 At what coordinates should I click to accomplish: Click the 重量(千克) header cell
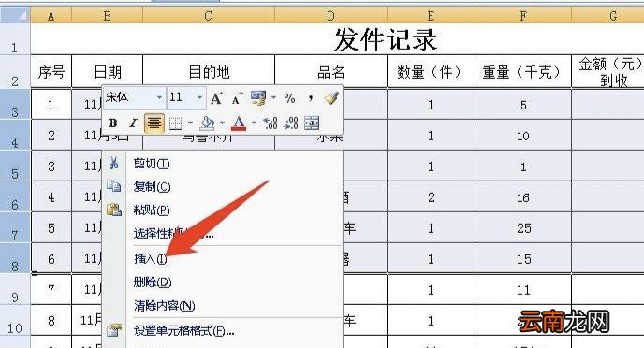(x=523, y=71)
